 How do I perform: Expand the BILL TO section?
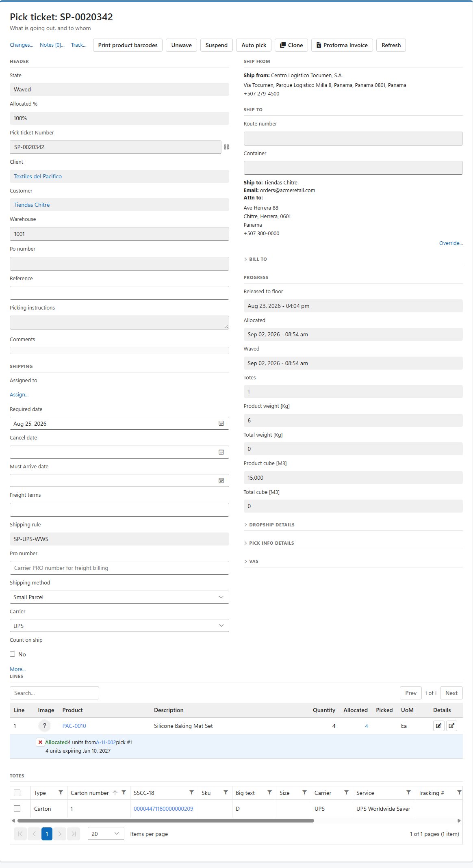pos(256,259)
